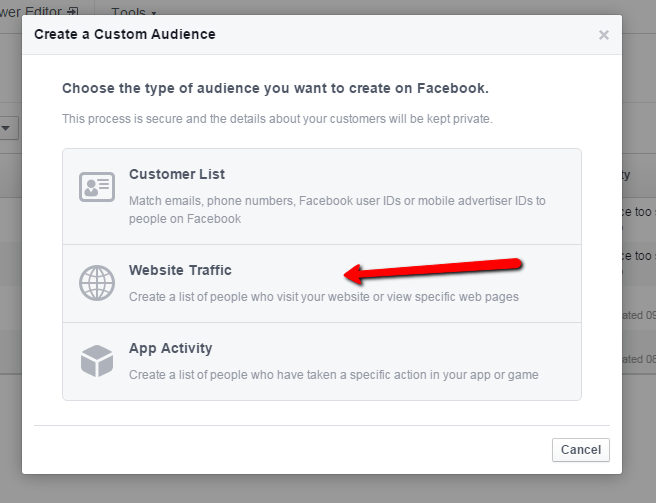Click the 'Choose the type of audience' heading
This screenshot has width=656, height=503.
(275, 88)
